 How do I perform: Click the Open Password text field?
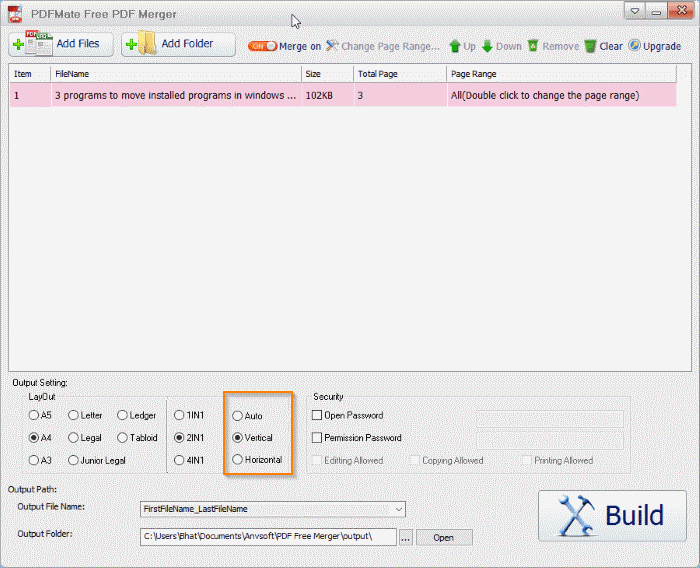click(550, 419)
